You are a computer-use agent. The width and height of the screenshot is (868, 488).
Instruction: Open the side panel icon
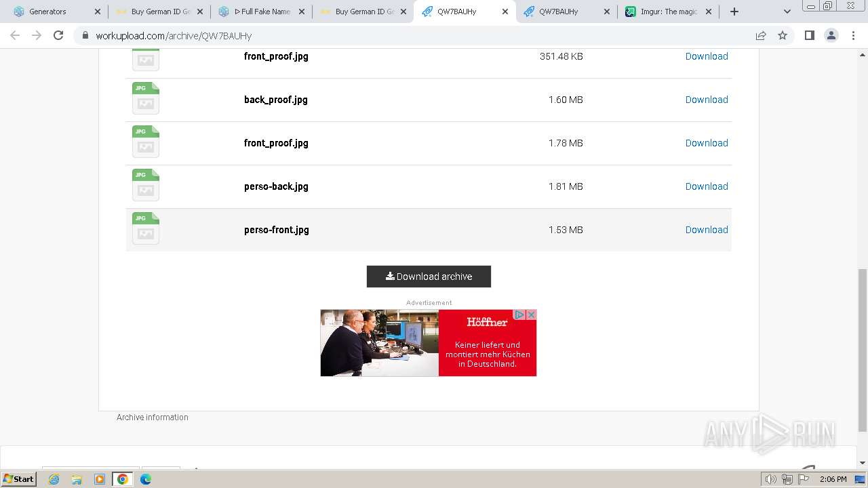(809, 35)
